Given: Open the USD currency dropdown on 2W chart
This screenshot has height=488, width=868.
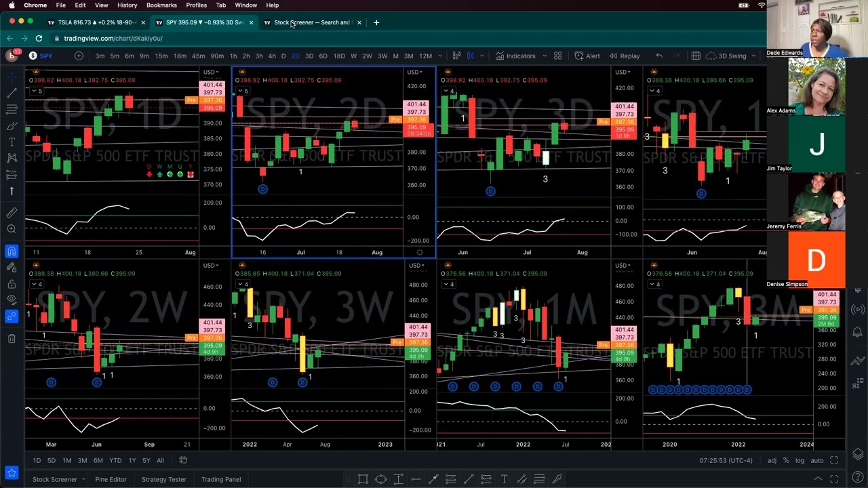Looking at the screenshot, I should click(210, 265).
